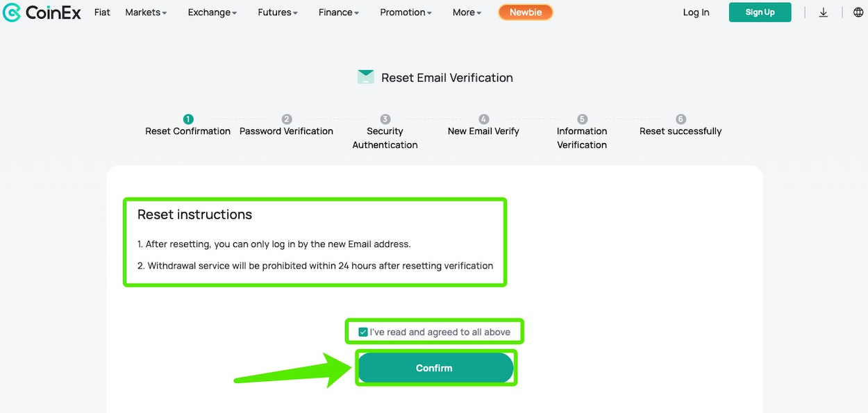Click the orange Newbie badge
868x413 pixels.
(x=526, y=12)
